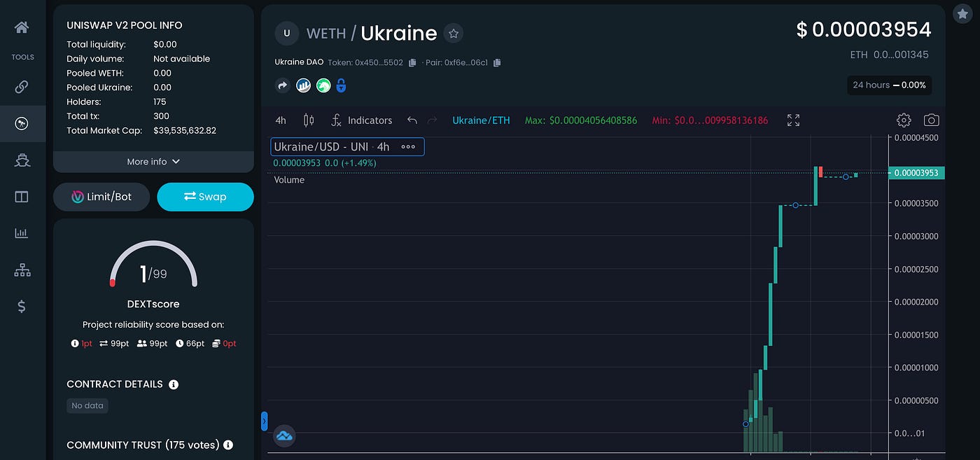Open the 24 hours change selector
This screenshot has width=980, height=460.
click(889, 85)
